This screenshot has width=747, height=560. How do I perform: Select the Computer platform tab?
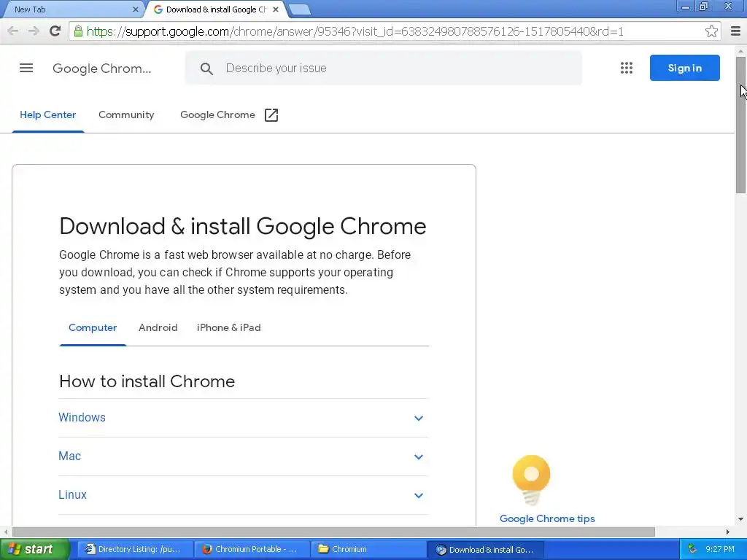pos(93,327)
